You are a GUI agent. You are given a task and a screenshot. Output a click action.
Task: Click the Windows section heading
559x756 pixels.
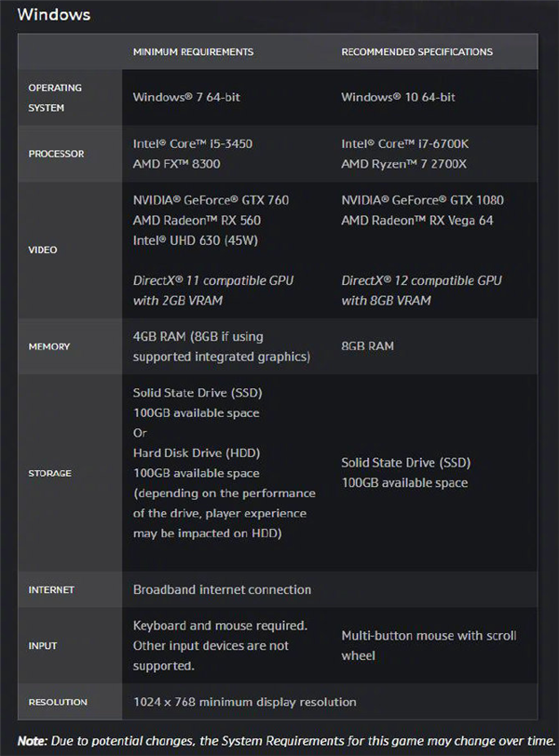coord(53,15)
